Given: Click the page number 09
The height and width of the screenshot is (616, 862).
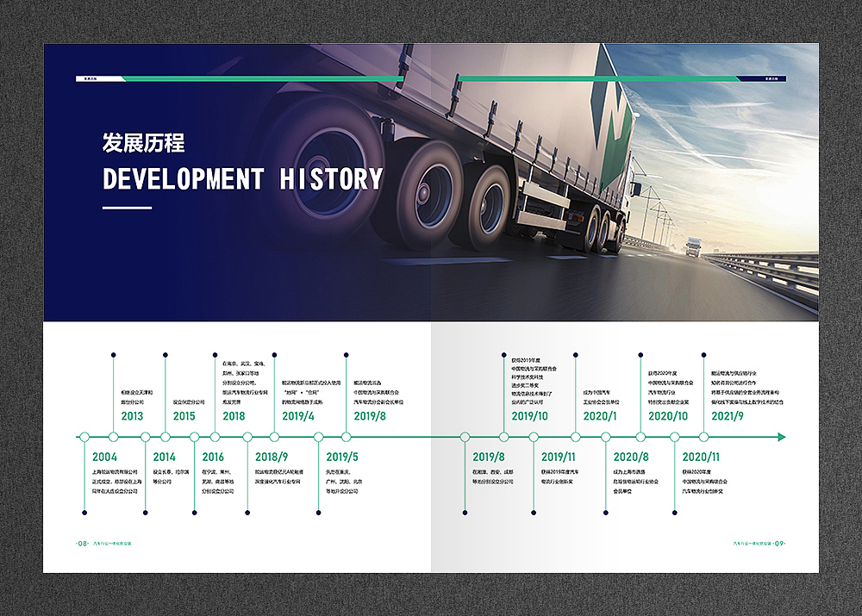Looking at the screenshot, I should (779, 544).
